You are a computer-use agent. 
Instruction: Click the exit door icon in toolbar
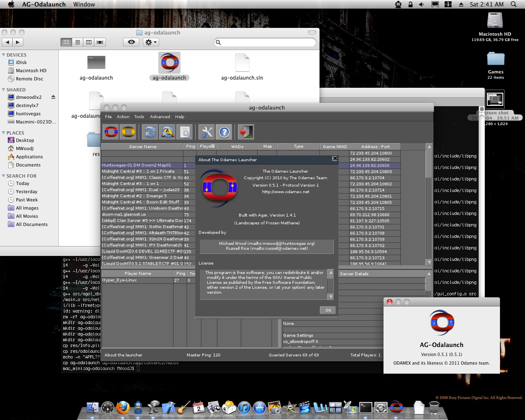coord(245,132)
